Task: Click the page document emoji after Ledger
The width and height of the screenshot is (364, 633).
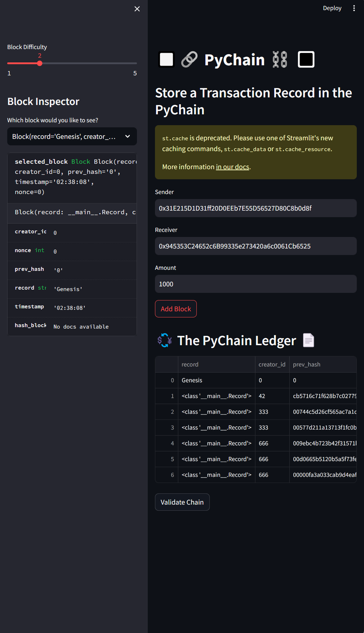Action: pyautogui.click(x=308, y=340)
